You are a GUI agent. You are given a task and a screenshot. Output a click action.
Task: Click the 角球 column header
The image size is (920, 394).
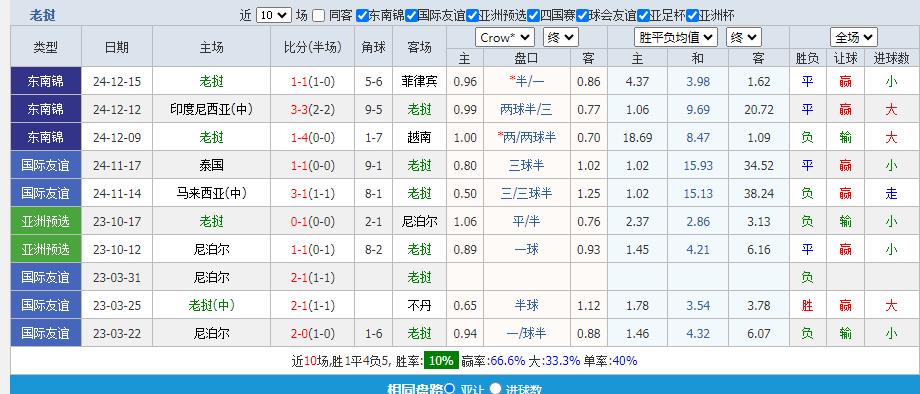[374, 47]
